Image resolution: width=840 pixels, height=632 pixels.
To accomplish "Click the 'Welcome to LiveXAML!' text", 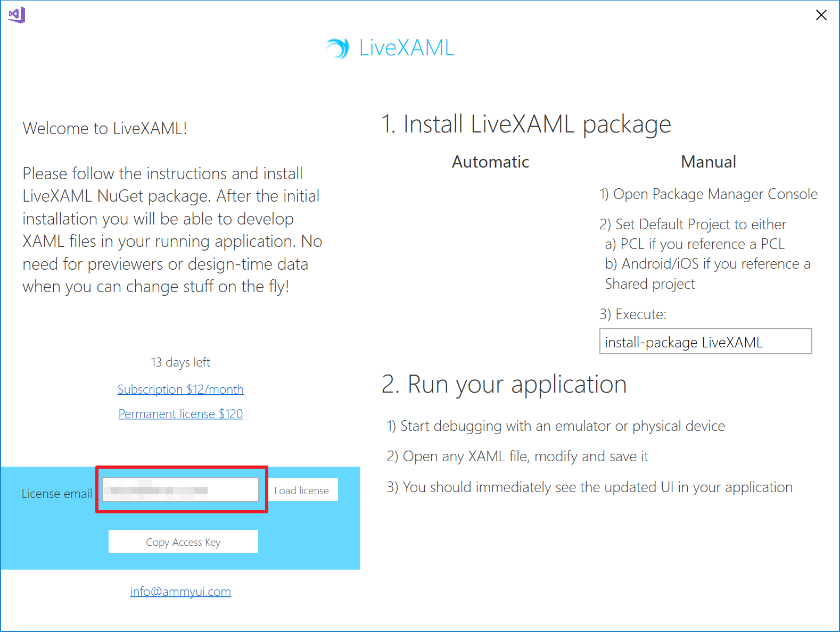I will [105, 128].
